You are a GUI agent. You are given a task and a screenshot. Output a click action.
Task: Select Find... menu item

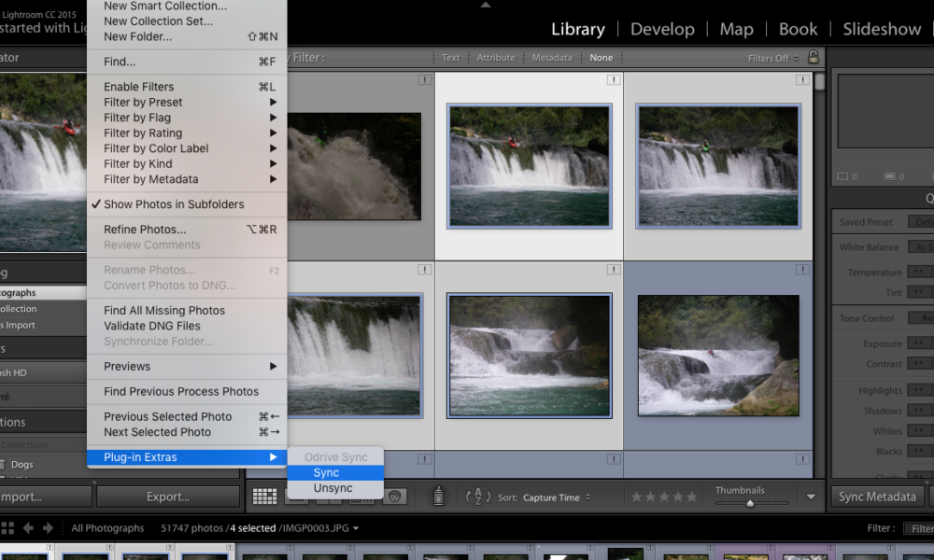(187, 62)
